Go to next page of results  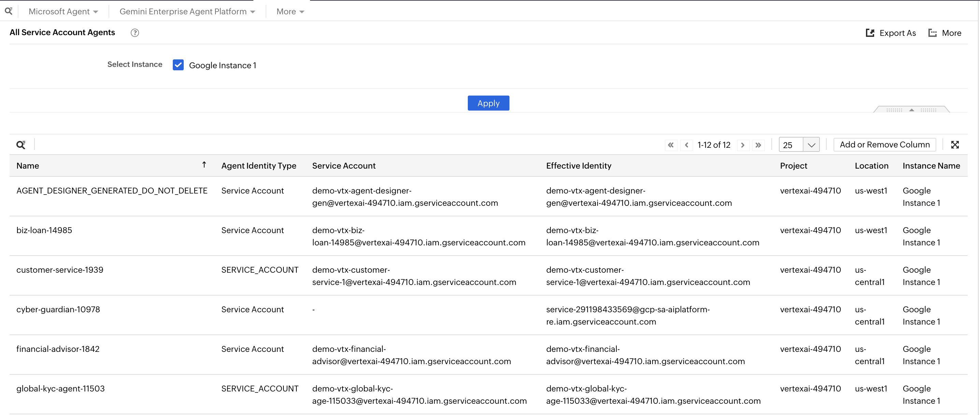click(743, 145)
